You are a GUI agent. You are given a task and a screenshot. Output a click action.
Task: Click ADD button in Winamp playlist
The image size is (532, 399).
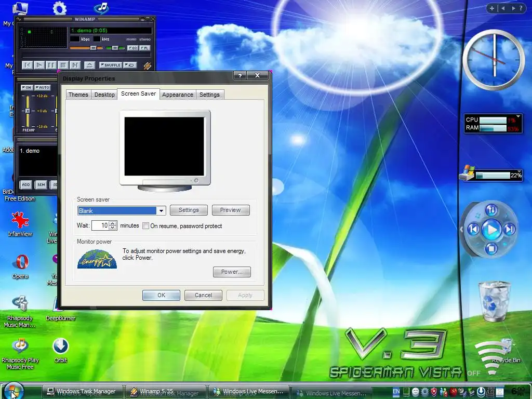[x=26, y=184]
